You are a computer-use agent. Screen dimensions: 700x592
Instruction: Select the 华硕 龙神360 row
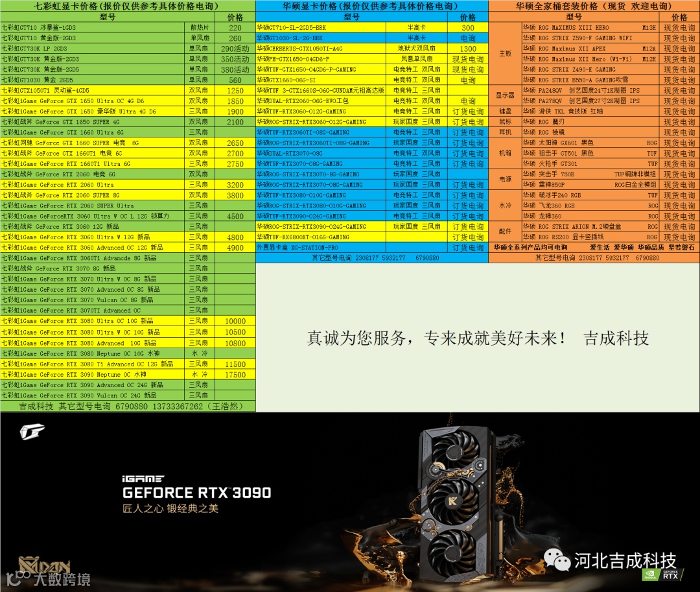611,216
